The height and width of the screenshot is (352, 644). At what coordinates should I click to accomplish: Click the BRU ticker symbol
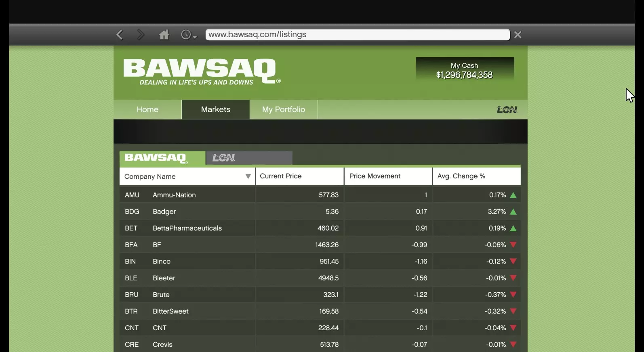pyautogui.click(x=132, y=295)
